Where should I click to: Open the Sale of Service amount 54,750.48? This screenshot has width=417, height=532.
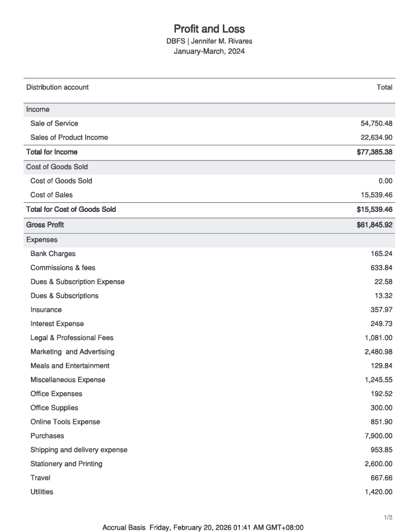(377, 124)
